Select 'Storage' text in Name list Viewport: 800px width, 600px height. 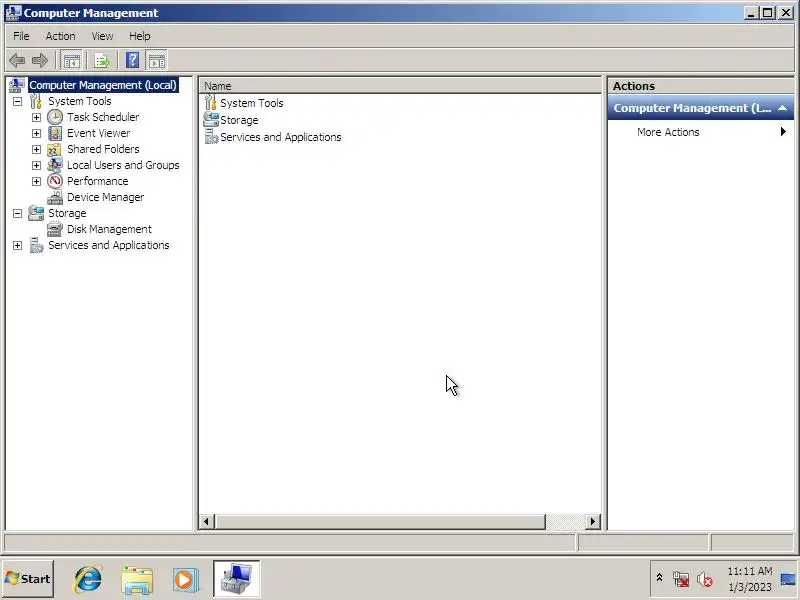coord(239,120)
